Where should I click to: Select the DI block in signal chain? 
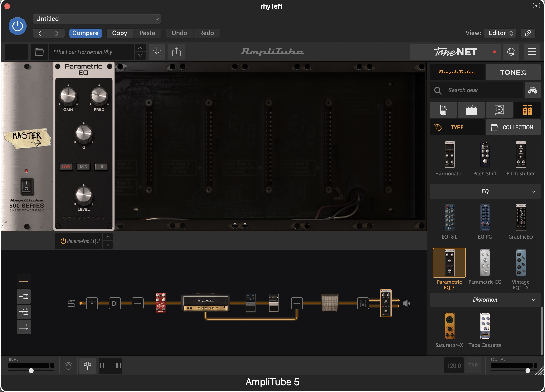point(115,303)
